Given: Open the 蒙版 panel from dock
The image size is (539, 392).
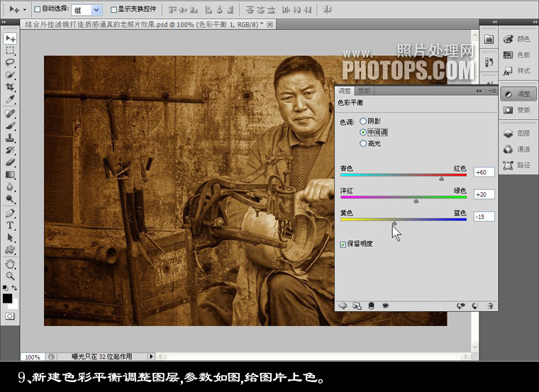Looking at the screenshot, I should click(x=517, y=110).
